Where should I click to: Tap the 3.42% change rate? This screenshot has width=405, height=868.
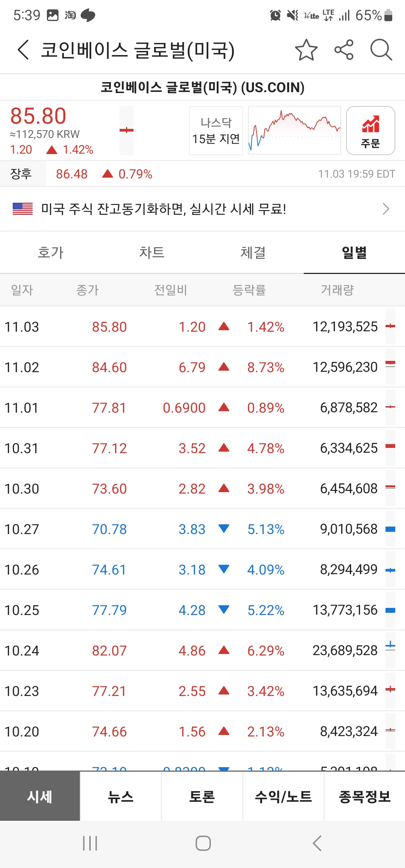(x=265, y=691)
